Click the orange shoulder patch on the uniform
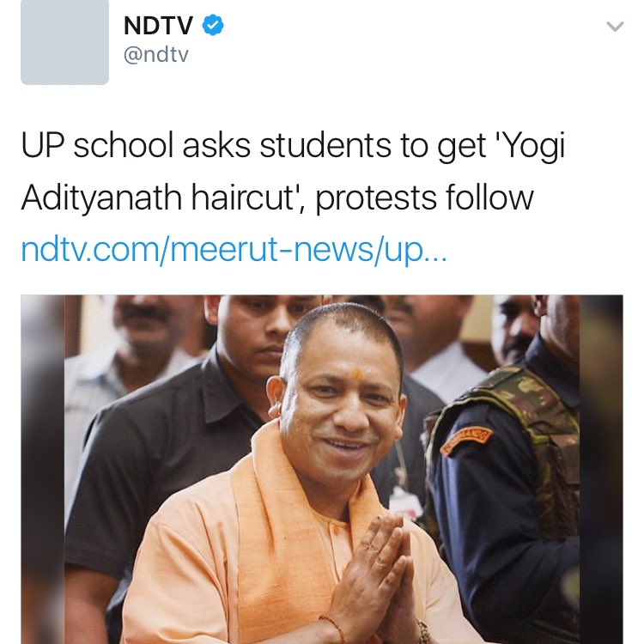644x644 pixels. coord(465,440)
